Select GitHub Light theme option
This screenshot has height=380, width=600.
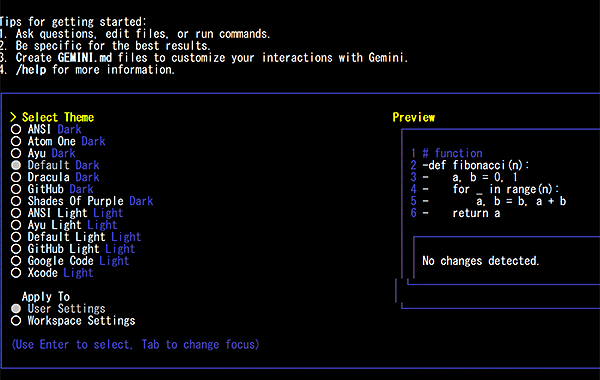coord(16,249)
